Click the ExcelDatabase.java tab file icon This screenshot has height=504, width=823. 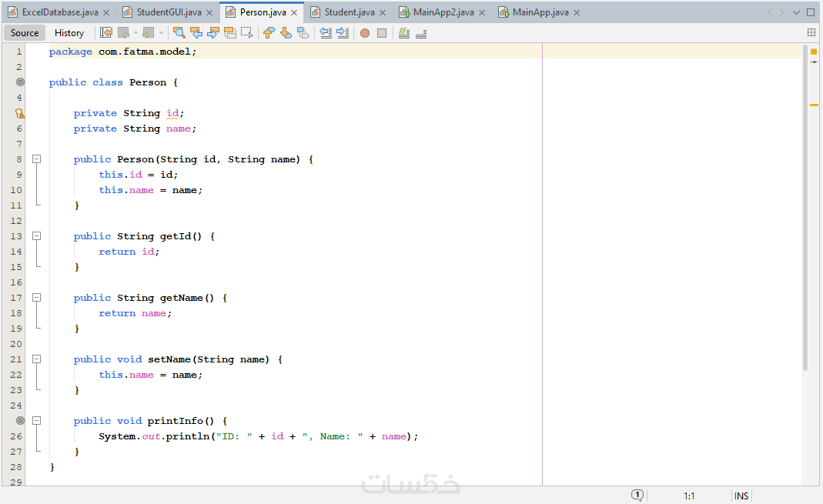point(12,12)
